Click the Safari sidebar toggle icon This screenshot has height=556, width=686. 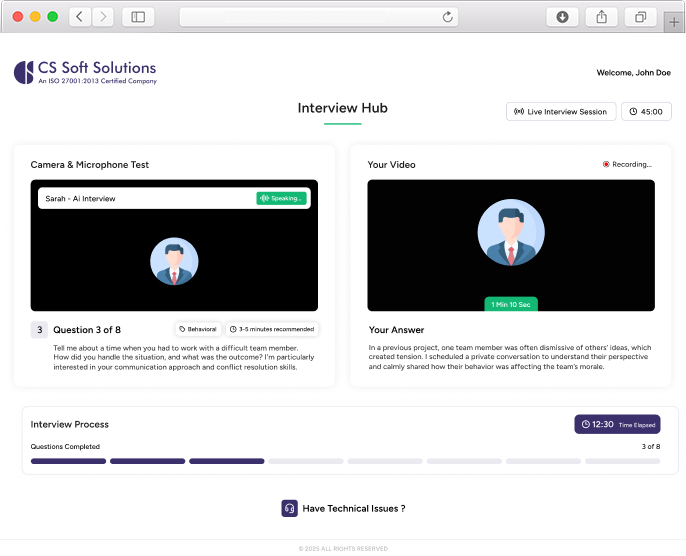[138, 17]
